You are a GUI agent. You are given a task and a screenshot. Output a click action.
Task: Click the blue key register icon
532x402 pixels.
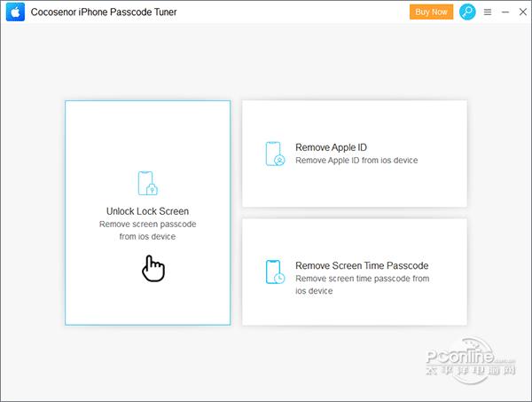point(467,12)
